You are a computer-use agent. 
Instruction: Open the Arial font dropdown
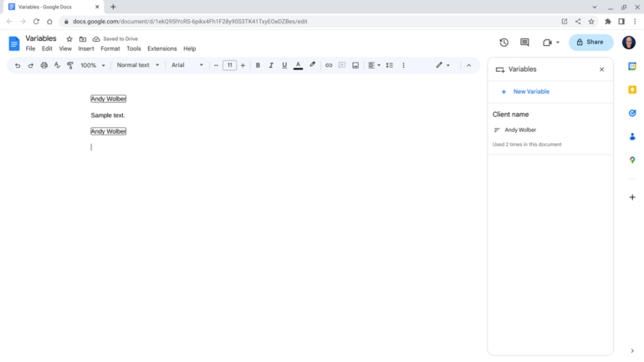pyautogui.click(x=187, y=65)
